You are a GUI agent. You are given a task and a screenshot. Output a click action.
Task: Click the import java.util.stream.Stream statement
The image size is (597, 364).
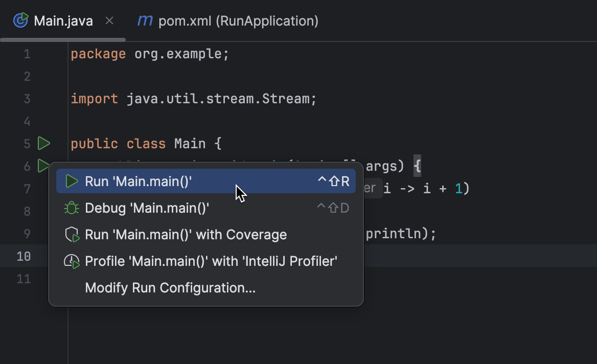click(193, 98)
